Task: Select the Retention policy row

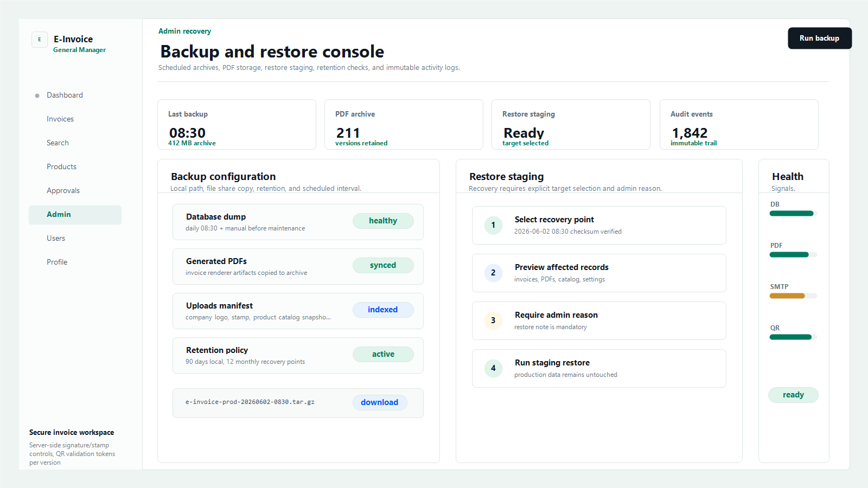Action: pos(298,356)
